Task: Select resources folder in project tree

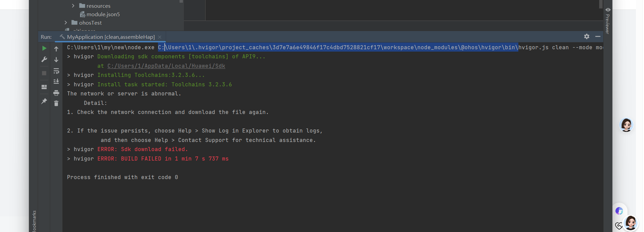Action: 95,6
